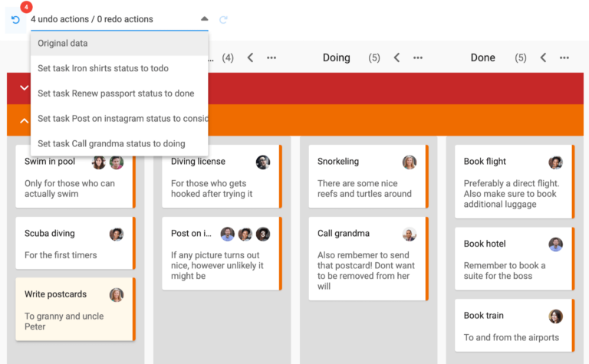Click the Scuba diving assignee avatar

[117, 234]
